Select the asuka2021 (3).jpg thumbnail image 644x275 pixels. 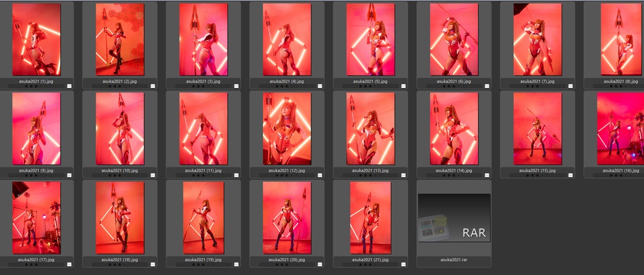[x=203, y=40]
